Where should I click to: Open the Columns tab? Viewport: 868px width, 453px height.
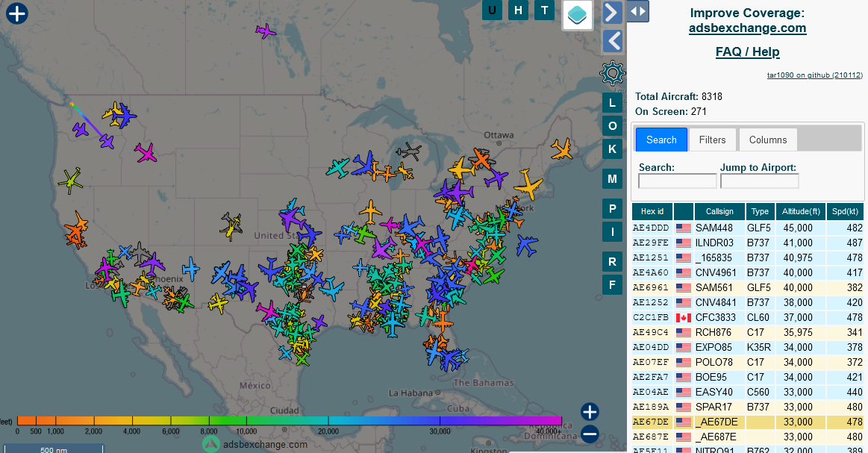[x=768, y=140]
